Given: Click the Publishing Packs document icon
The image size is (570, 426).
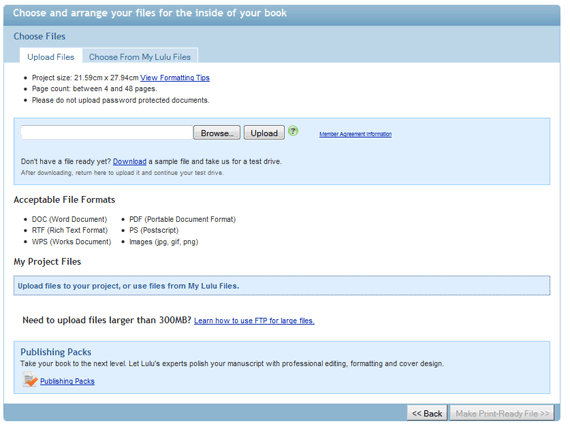Looking at the screenshot, I should [29, 380].
